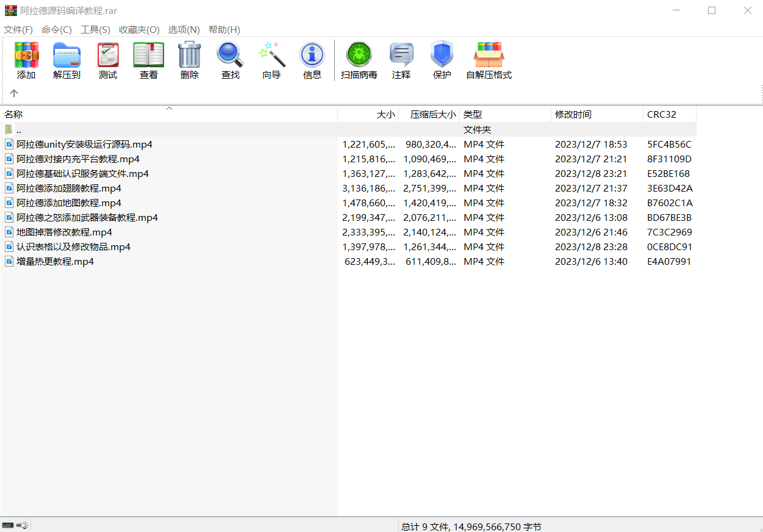Click the 添加 (Add) toolbar icon
This screenshot has width=763, height=532.
point(26,60)
